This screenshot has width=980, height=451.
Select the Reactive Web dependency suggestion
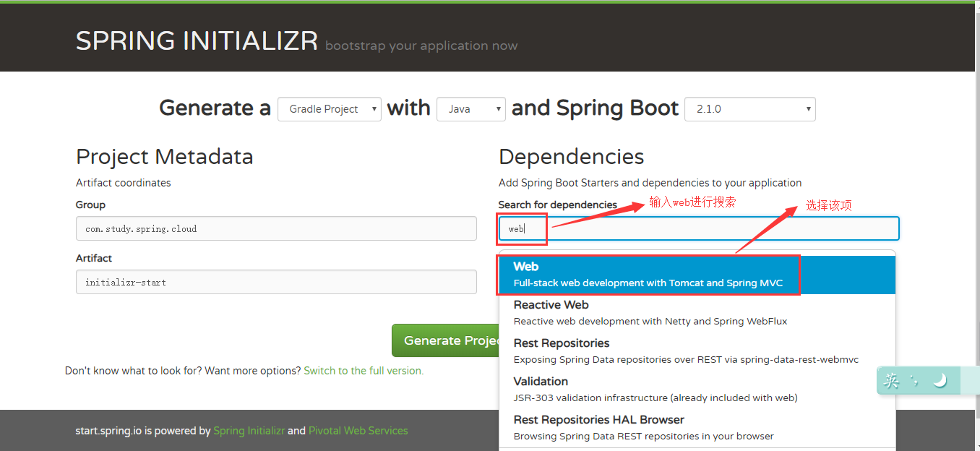pos(697,313)
